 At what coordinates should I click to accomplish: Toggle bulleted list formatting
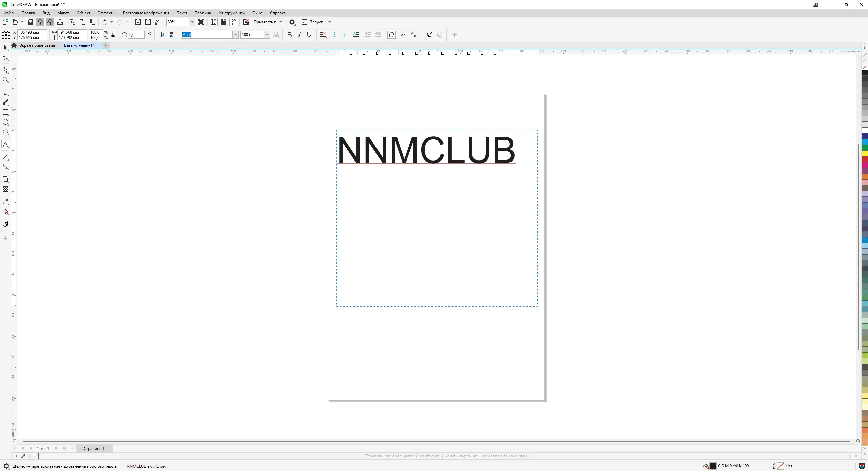tap(336, 35)
